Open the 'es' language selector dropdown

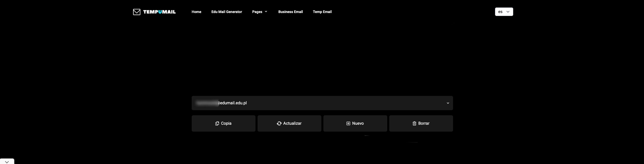(x=504, y=12)
